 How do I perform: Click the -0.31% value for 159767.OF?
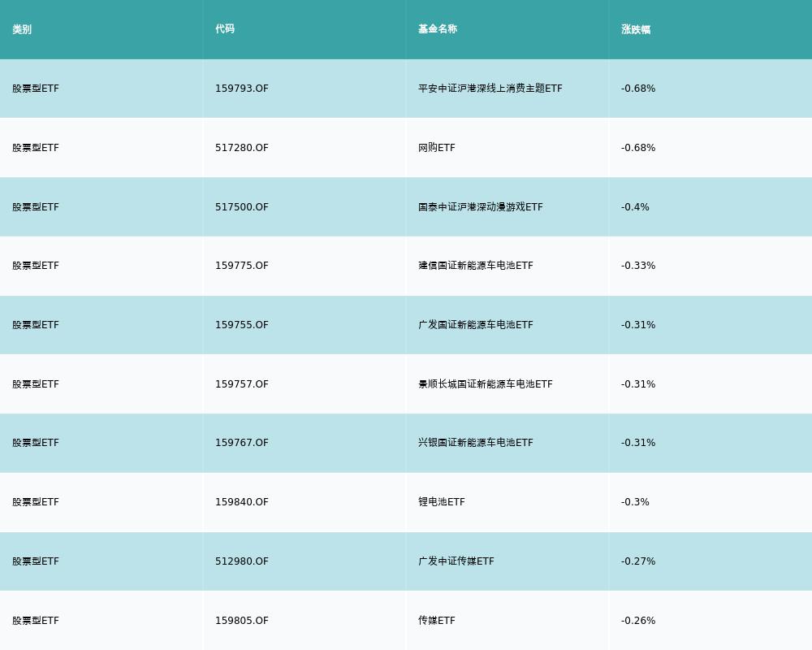pyautogui.click(x=638, y=443)
